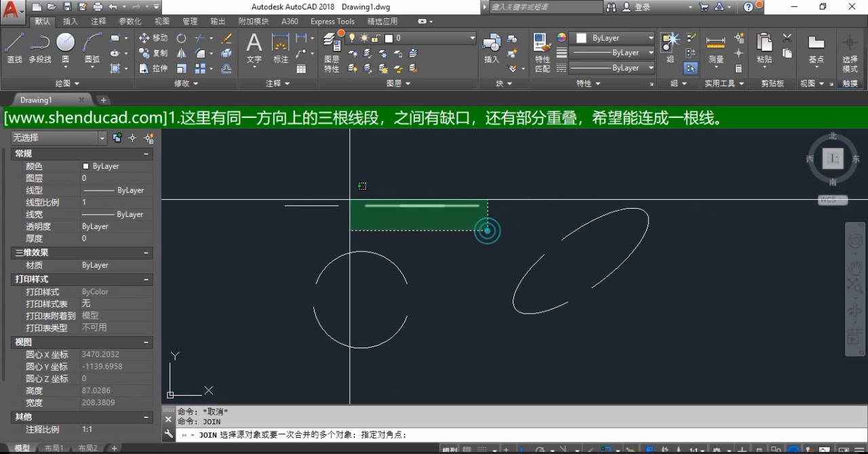Click the Quick Select icon in properties palette

[x=149, y=138]
